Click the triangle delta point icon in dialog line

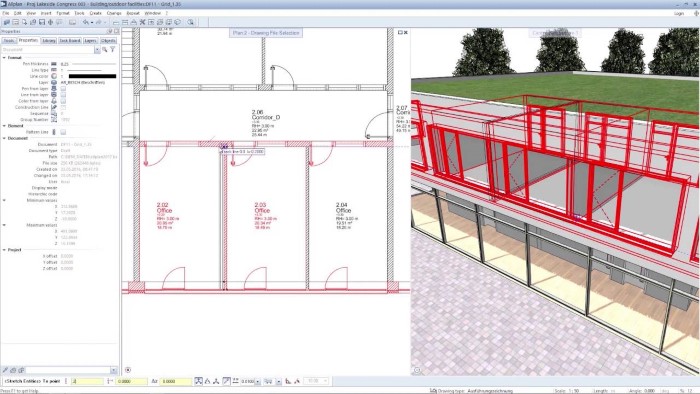coord(208,382)
